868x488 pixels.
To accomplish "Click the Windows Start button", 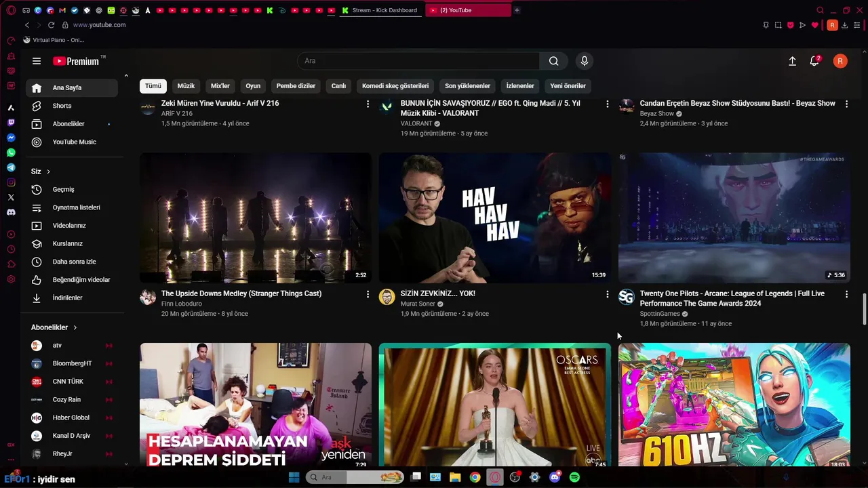I will [x=294, y=477].
